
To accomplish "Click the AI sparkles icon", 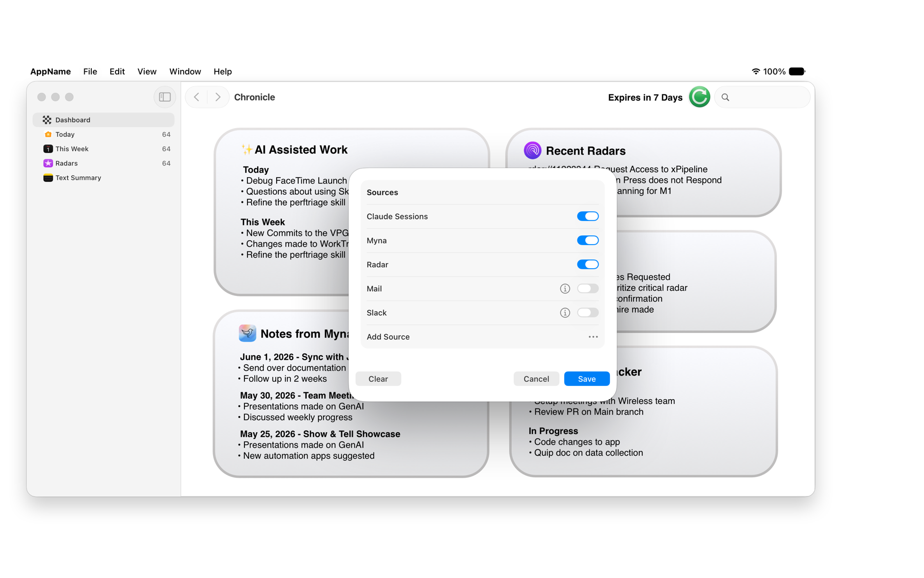I will (246, 150).
